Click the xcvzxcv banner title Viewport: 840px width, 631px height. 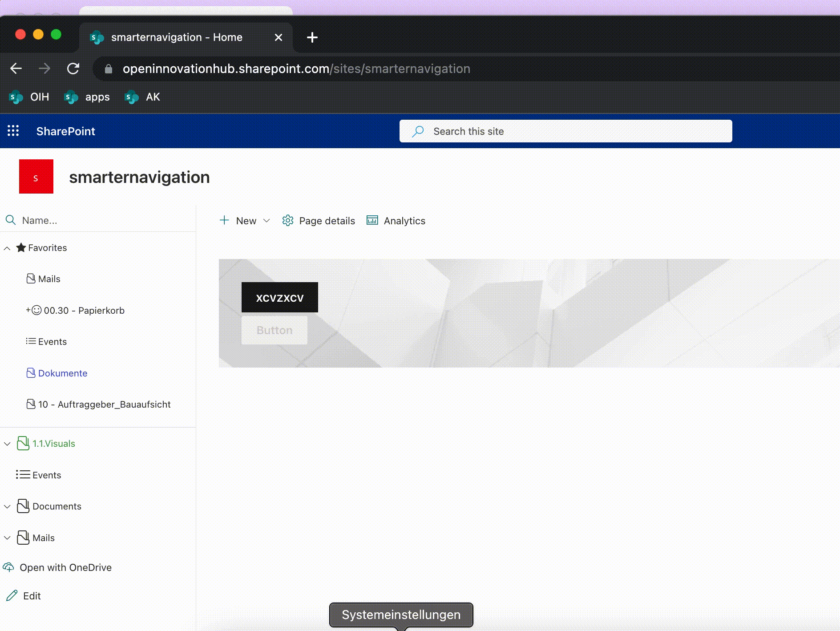[279, 297]
